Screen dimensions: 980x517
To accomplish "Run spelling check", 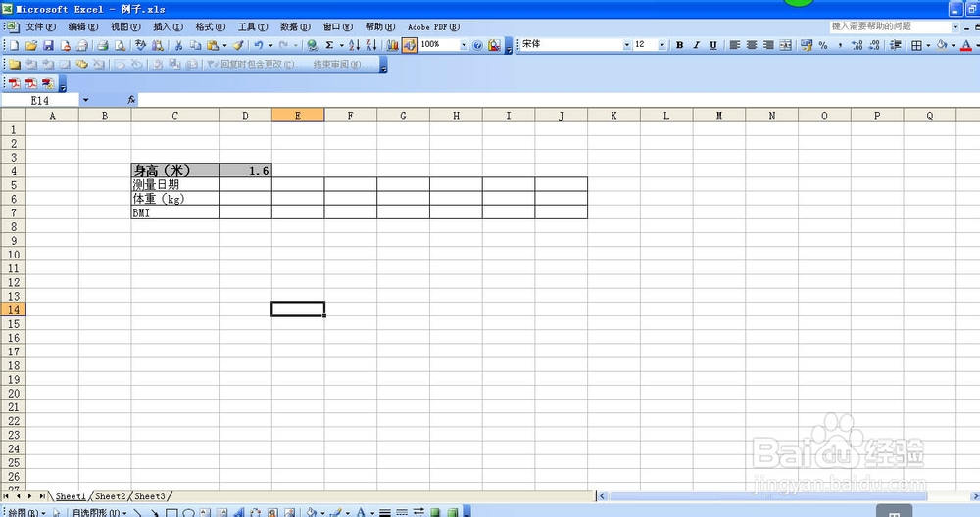I will 140,45.
